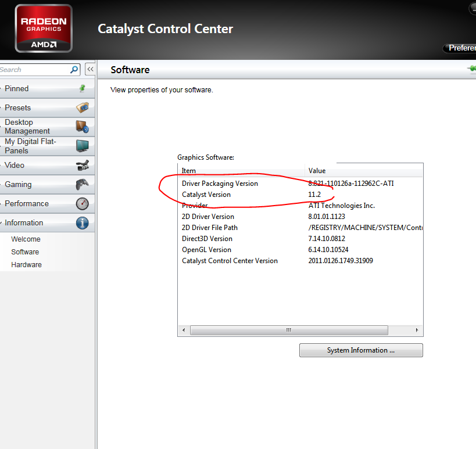The image size is (476, 449).
Task: Click the Video camcorder icon
Action: (83, 166)
